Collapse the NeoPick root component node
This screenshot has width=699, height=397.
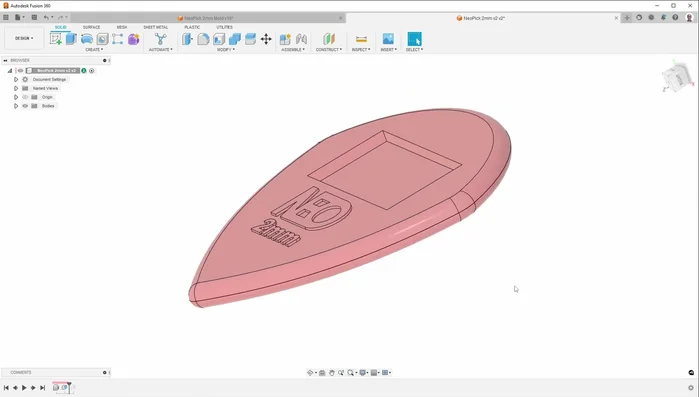coord(10,70)
